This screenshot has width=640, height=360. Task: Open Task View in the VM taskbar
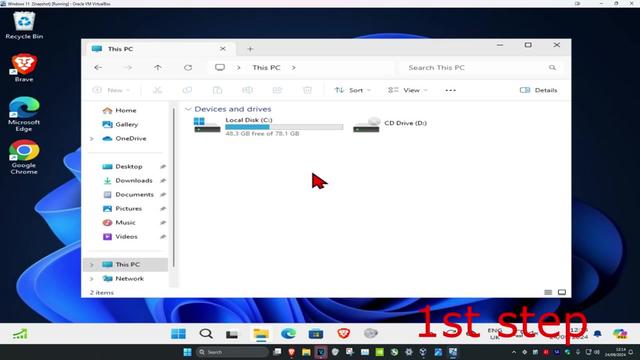pyautogui.click(x=232, y=334)
